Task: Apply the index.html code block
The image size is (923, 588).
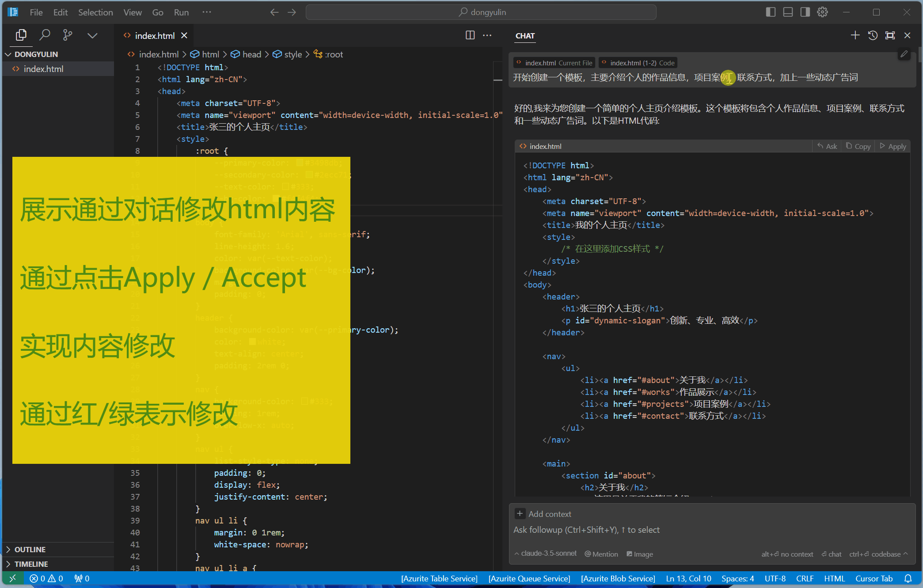Action: coord(893,146)
